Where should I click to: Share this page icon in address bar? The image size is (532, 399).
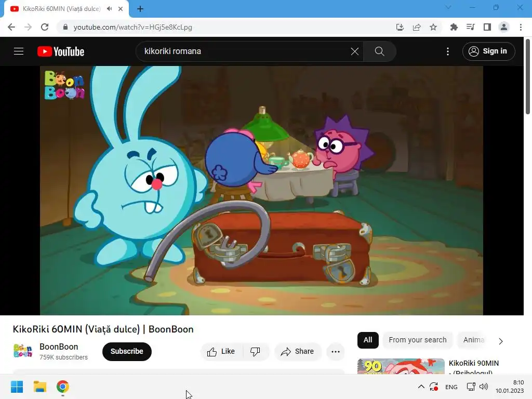[x=417, y=27]
